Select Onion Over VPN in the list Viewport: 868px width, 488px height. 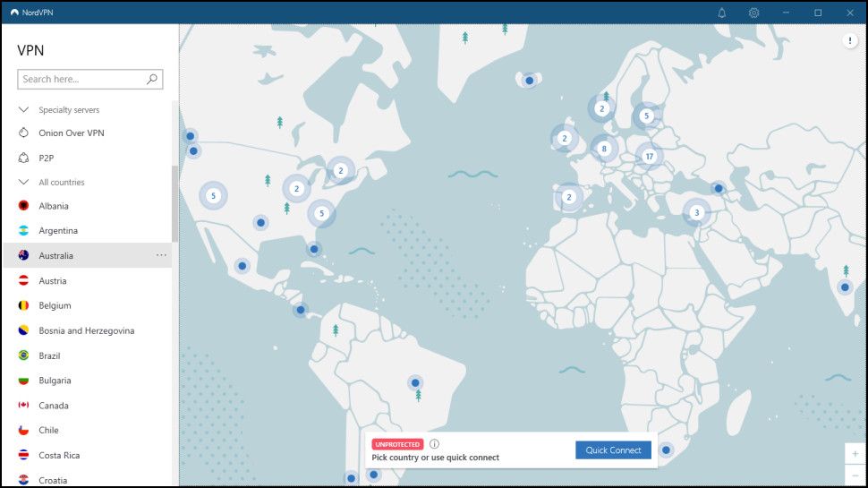click(87, 133)
